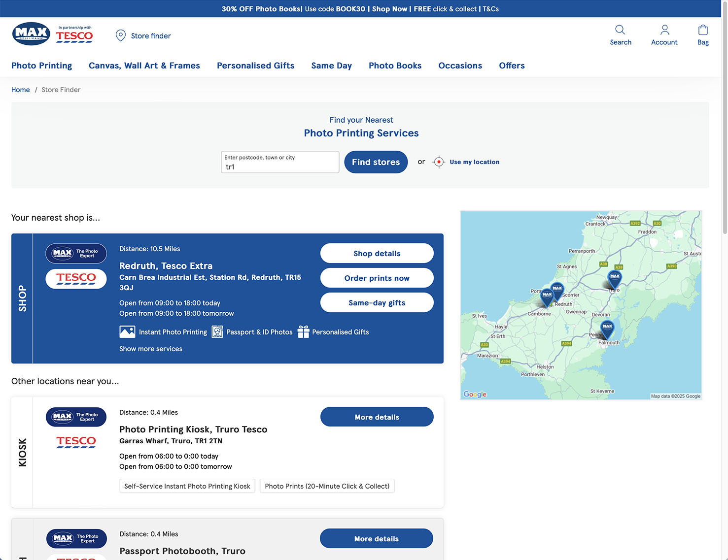728x560 pixels.
Task: Click the Store finder location pin icon
Action: point(121,35)
